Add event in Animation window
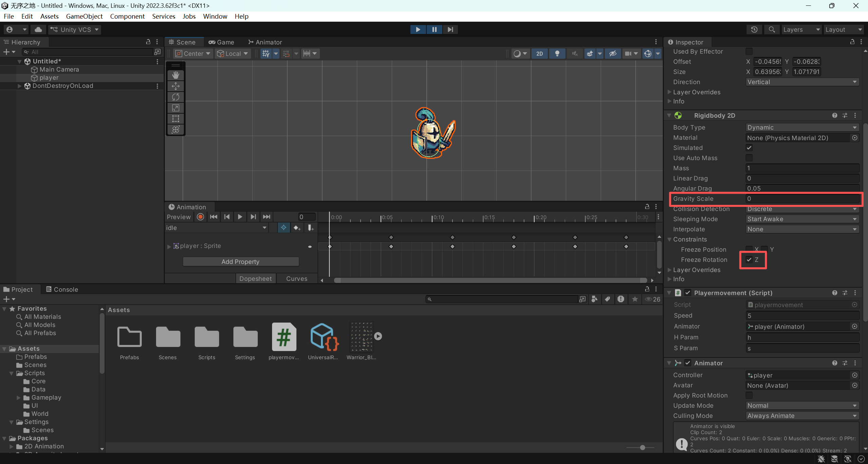The width and height of the screenshot is (868, 464). click(x=311, y=228)
